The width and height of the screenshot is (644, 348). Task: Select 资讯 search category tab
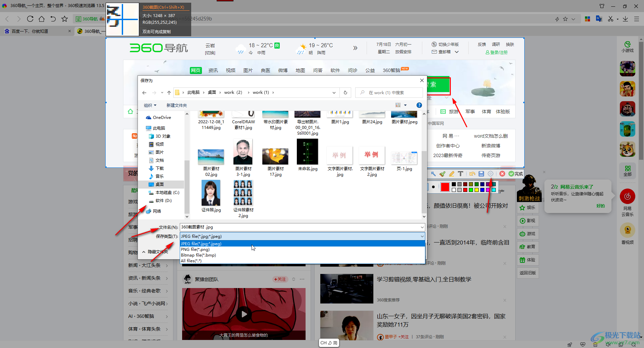(213, 70)
